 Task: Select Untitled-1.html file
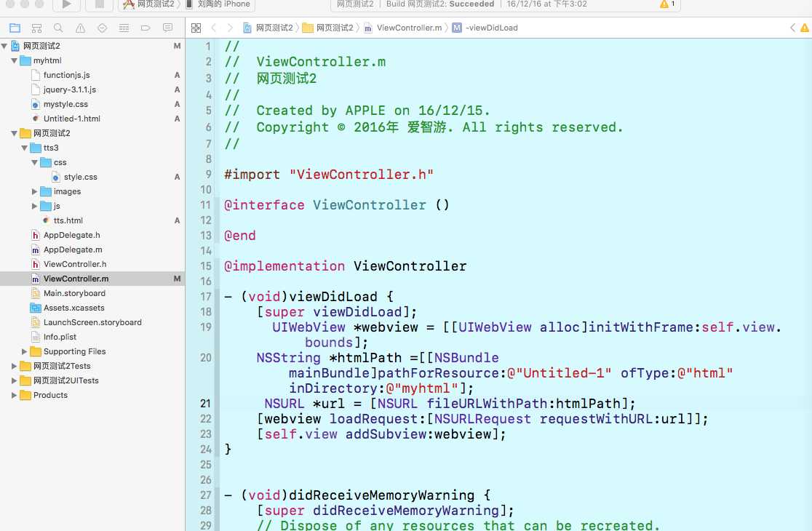click(71, 119)
